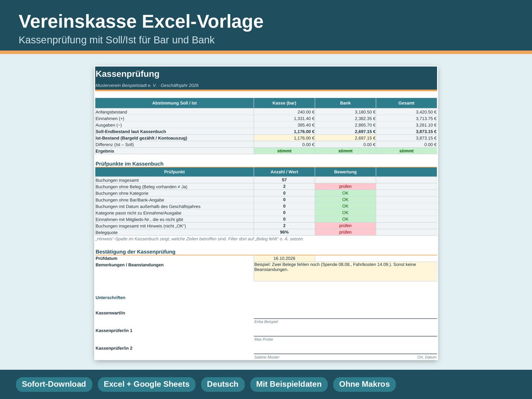
Task: Click the Belegquote value 96%
Action: (284, 232)
